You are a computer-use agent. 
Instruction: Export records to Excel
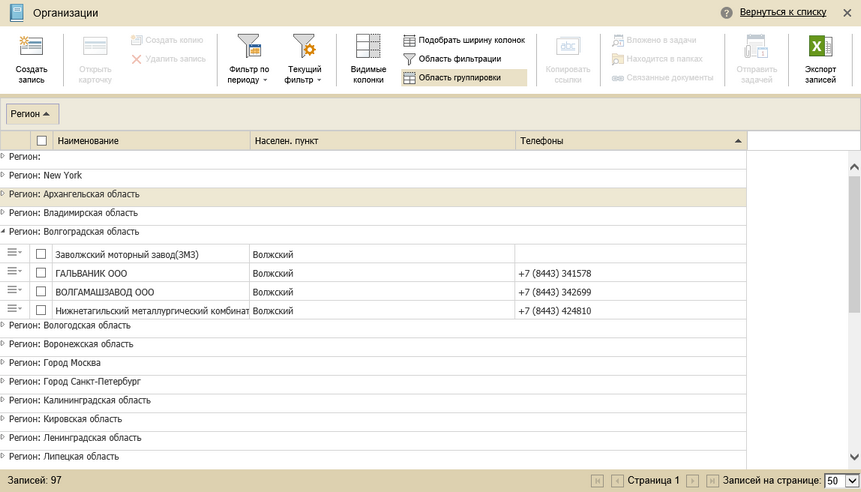tap(820, 47)
